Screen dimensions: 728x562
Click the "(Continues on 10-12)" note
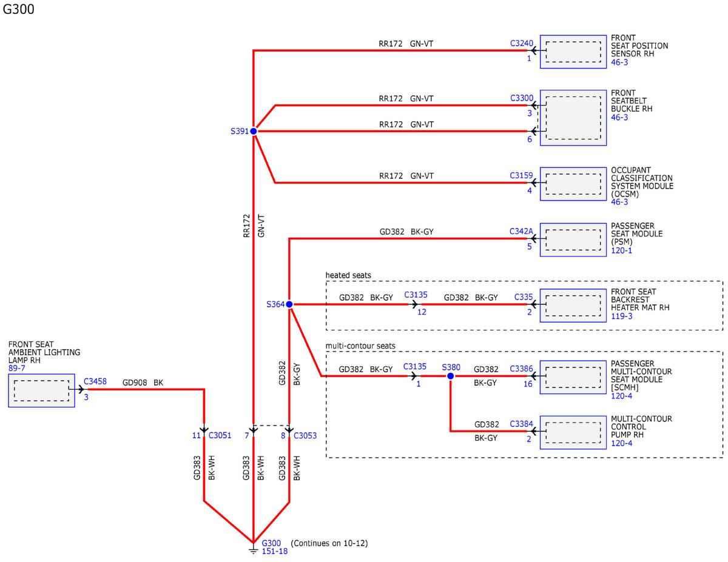(329, 543)
